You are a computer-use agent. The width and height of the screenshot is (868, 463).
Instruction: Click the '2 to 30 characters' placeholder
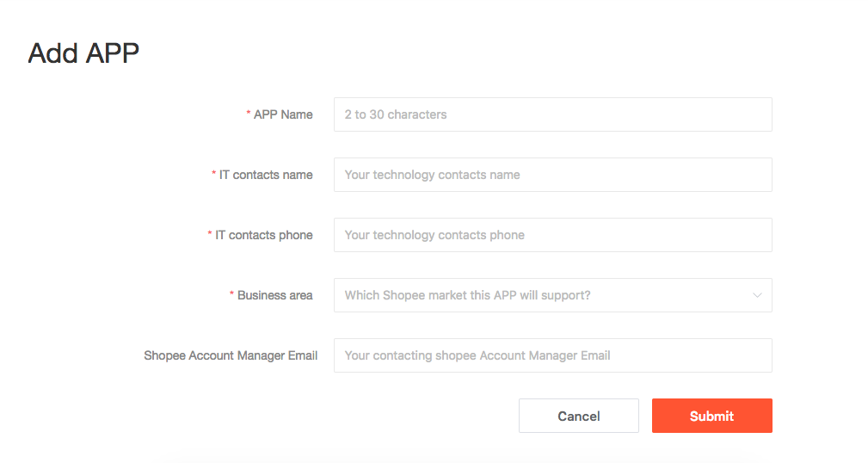(395, 114)
